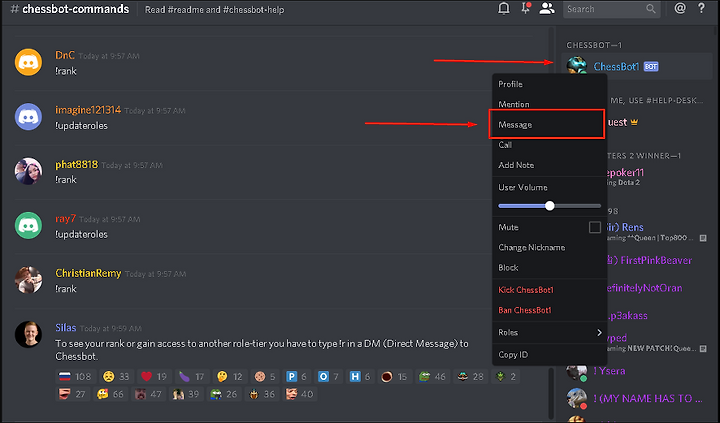The height and width of the screenshot is (423, 720).
Task: Open recent mentions @ icon
Action: 680,8
